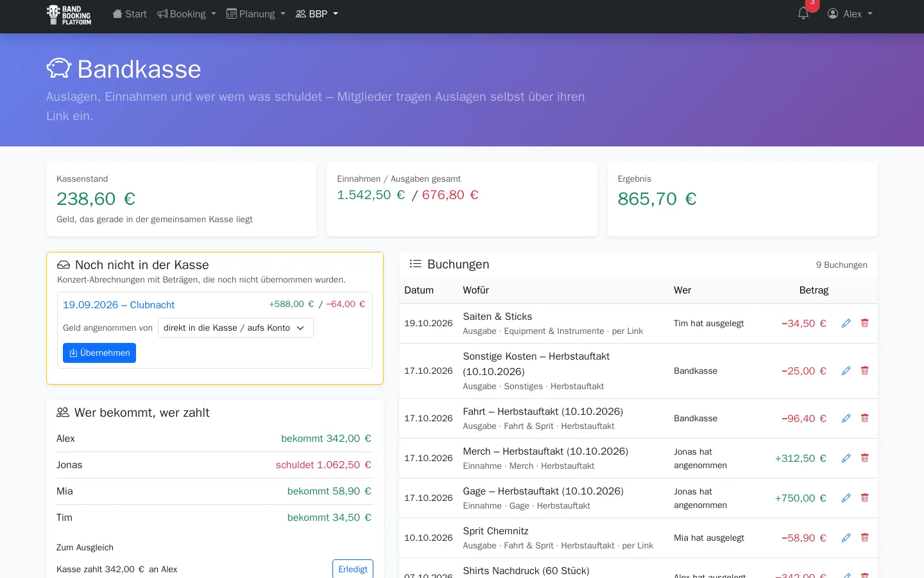Click the '9 Buchungen' count label

click(841, 265)
